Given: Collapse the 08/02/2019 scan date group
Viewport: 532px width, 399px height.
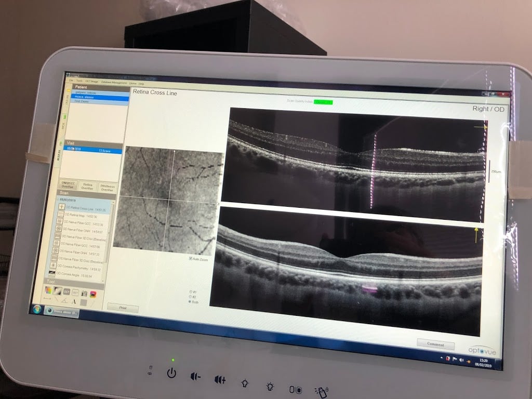Looking at the screenshot, I should tap(58, 199).
